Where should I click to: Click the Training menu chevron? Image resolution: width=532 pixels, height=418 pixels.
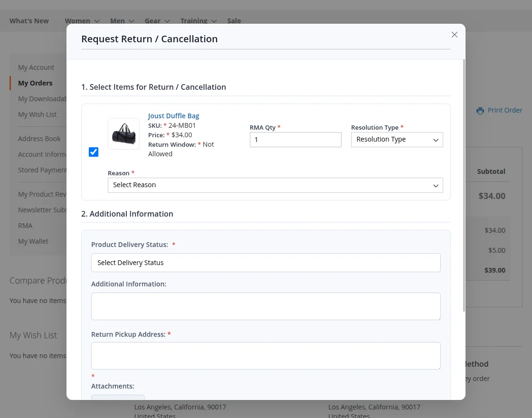click(214, 21)
